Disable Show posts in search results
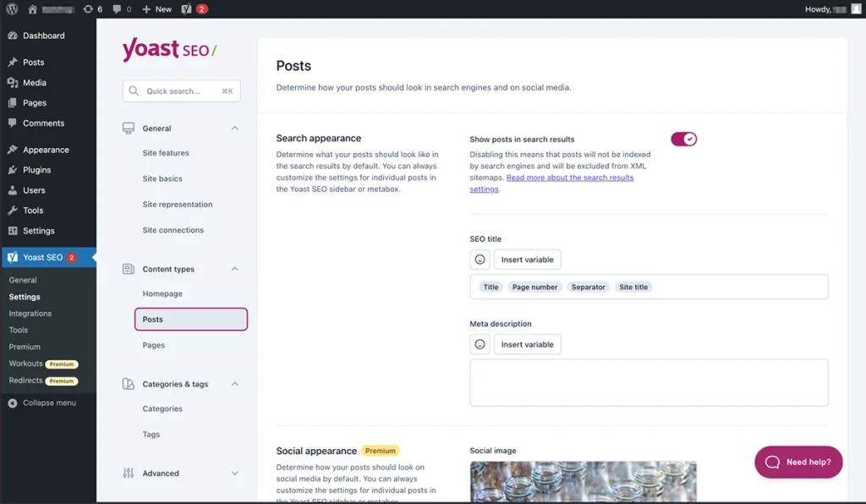 (683, 138)
